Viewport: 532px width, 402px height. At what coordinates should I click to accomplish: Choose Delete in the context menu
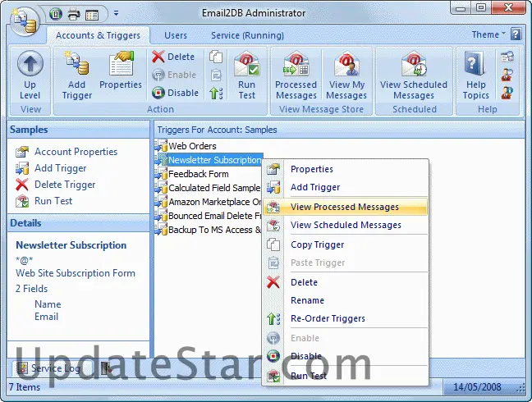[346, 282]
